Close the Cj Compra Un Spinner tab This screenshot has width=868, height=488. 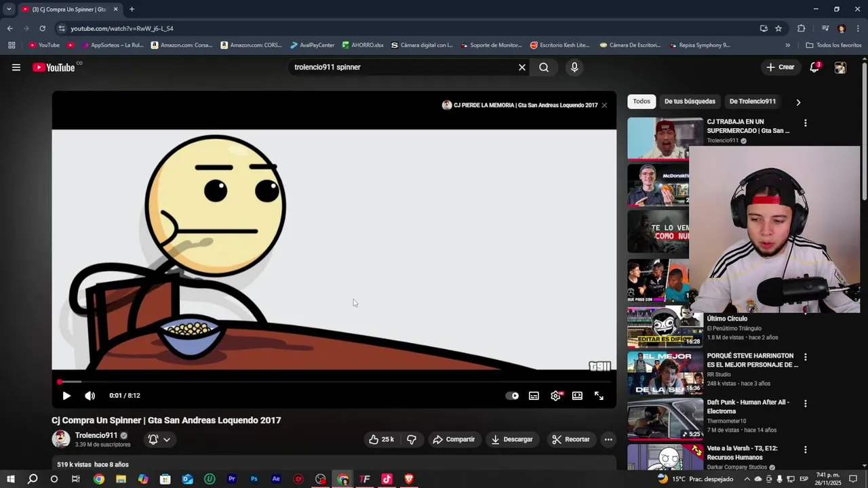tap(115, 9)
